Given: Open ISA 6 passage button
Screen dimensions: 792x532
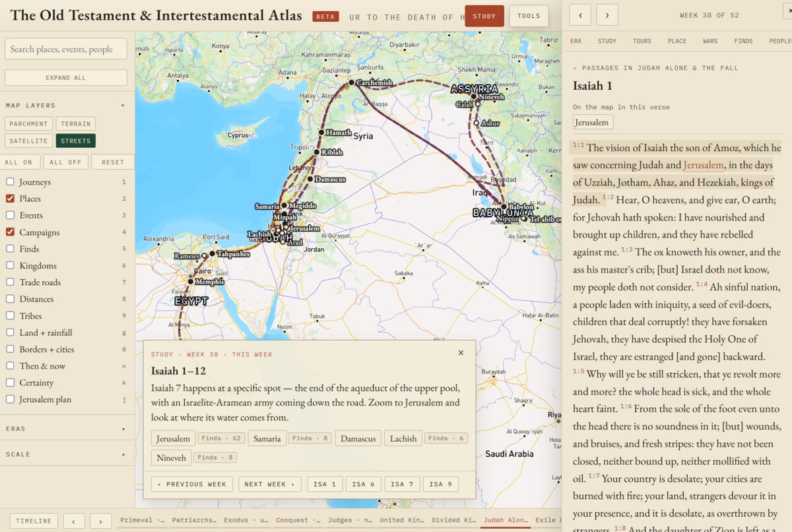Looking at the screenshot, I should (363, 484).
